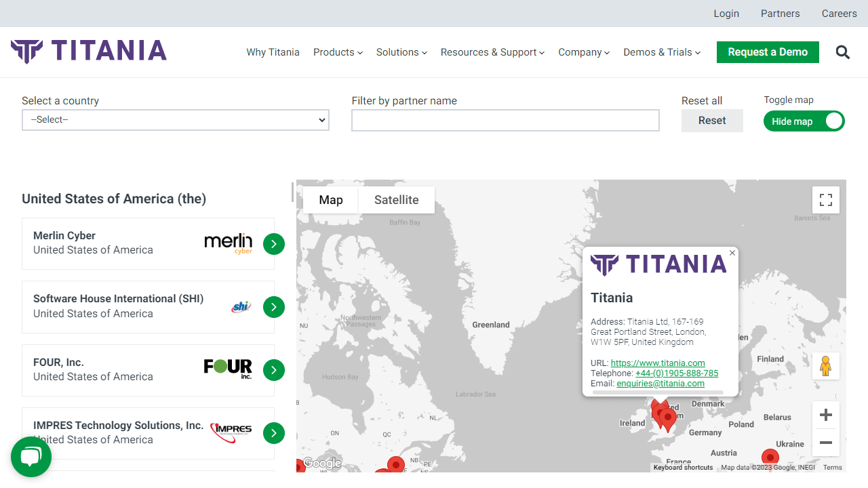Viewport: 868px width, 488px height.
Task: Toggle fullscreen map view
Action: pyautogui.click(x=826, y=200)
